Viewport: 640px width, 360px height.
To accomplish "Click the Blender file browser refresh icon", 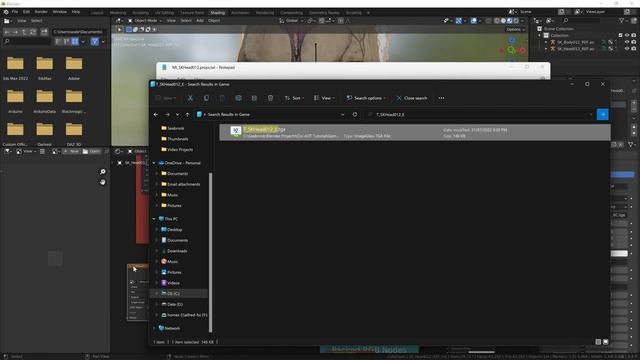I will pyautogui.click(x=33, y=31).
